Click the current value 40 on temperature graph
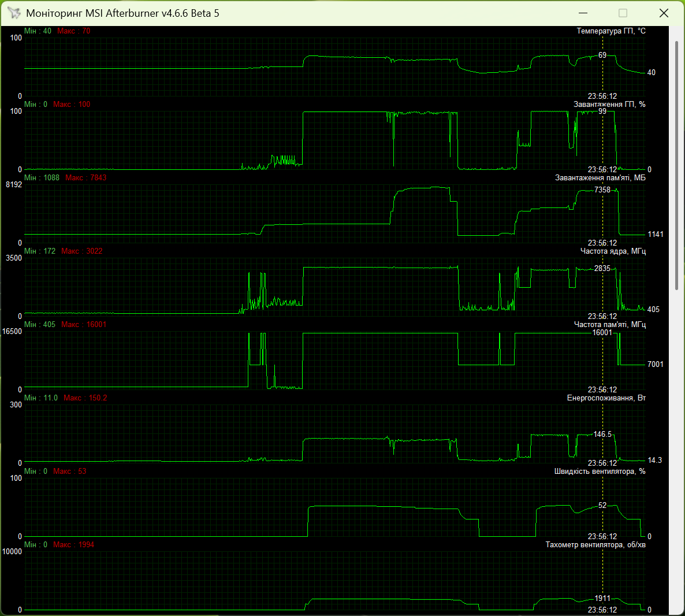This screenshot has width=685, height=616. [652, 73]
